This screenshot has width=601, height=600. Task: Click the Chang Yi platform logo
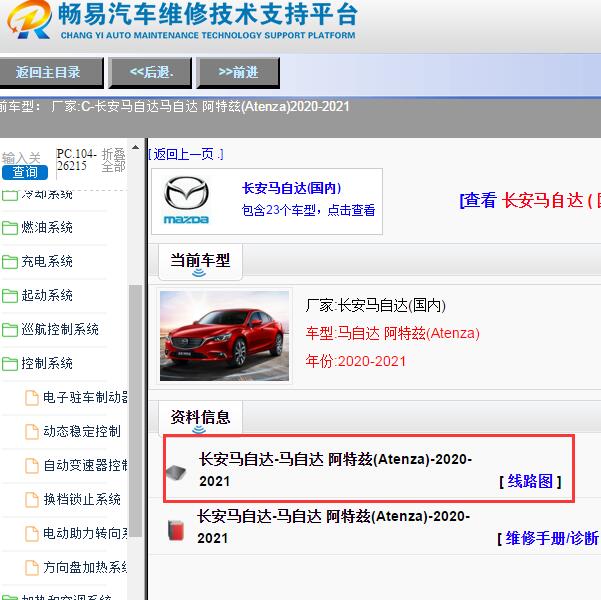pyautogui.click(x=29, y=19)
